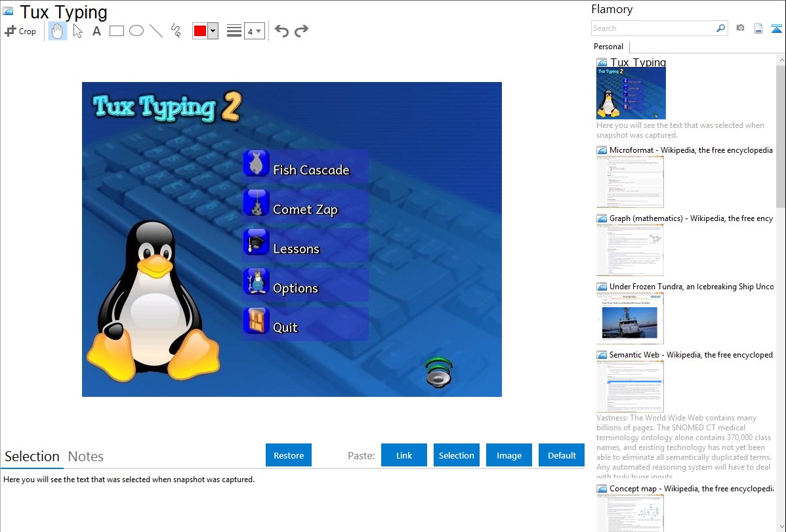786x532 pixels.
Task: Click the blue icon at far right of Flamory header
Action: (776, 28)
